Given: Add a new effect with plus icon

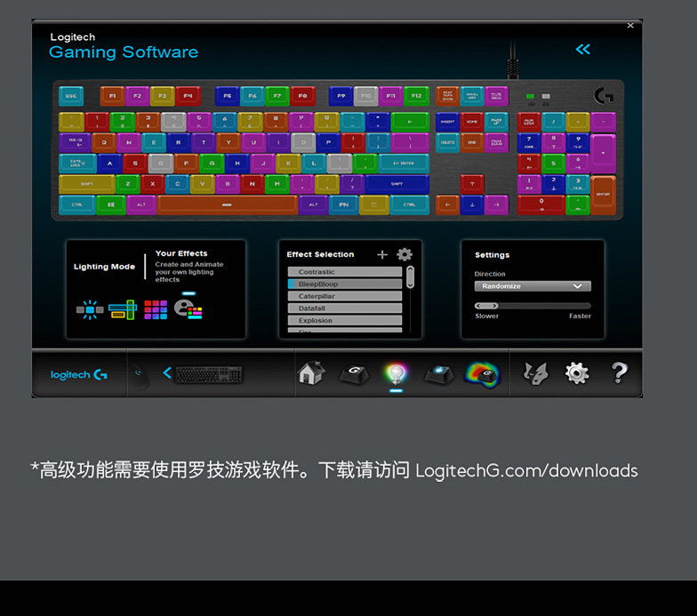Looking at the screenshot, I should click(x=382, y=254).
